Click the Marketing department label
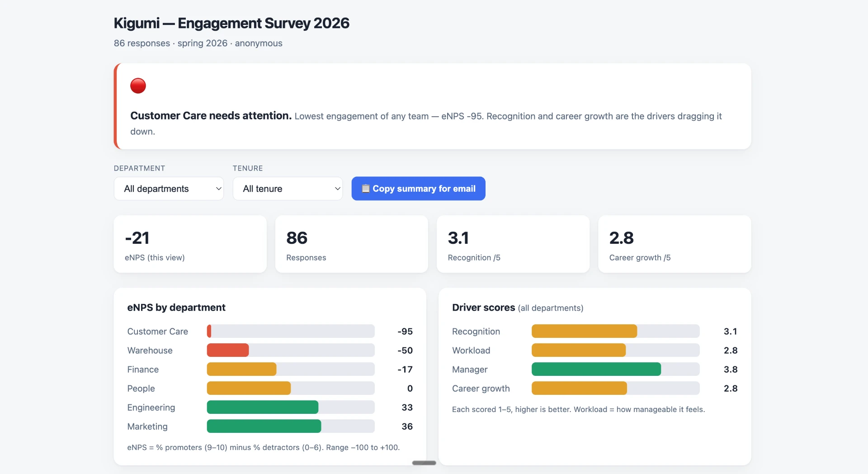 pos(147,427)
